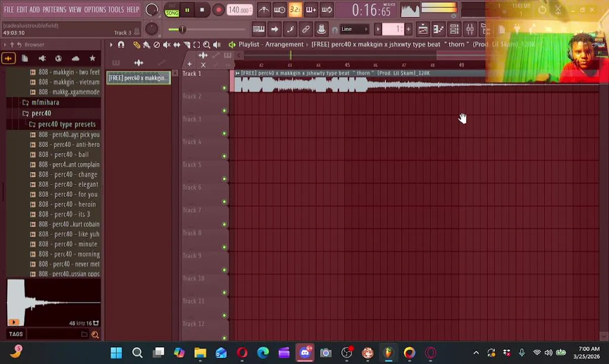Image resolution: width=609 pixels, height=364 pixels.
Task: Open the Browser audio waveform tab icon
Action: (8, 59)
